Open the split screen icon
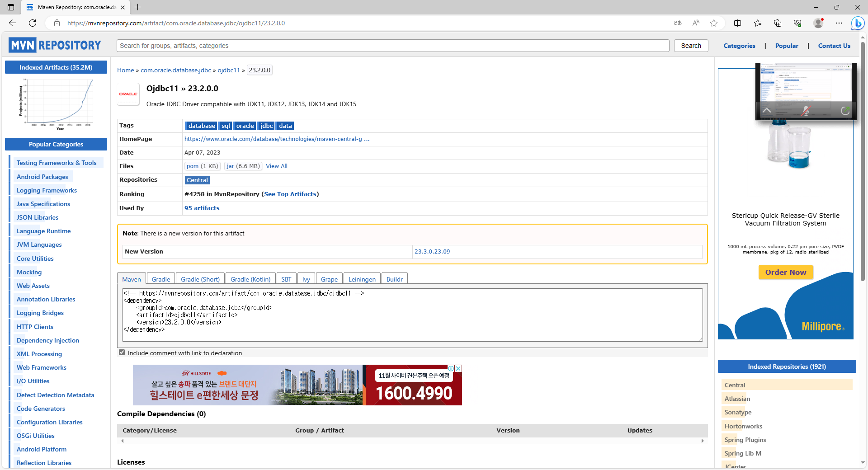The width and height of the screenshot is (868, 470). pyautogui.click(x=737, y=23)
